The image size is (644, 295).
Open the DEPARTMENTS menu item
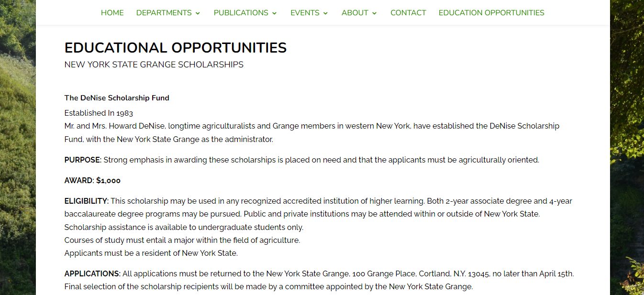164,13
